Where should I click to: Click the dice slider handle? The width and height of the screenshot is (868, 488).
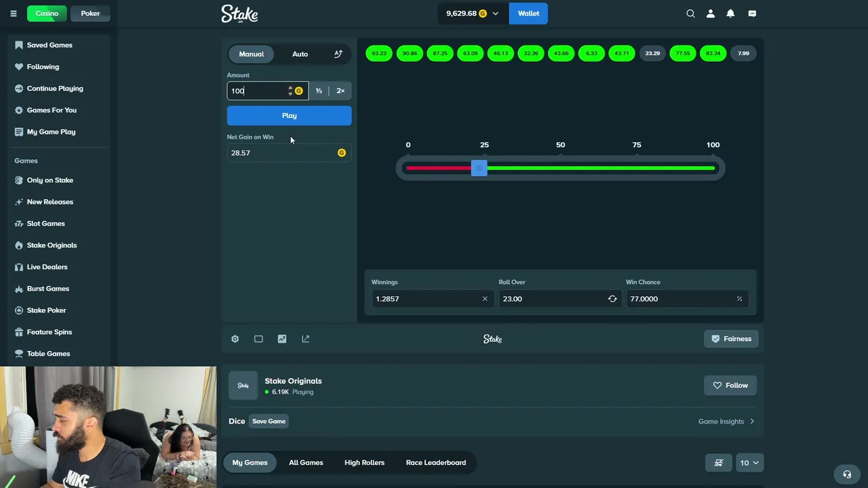coord(479,168)
